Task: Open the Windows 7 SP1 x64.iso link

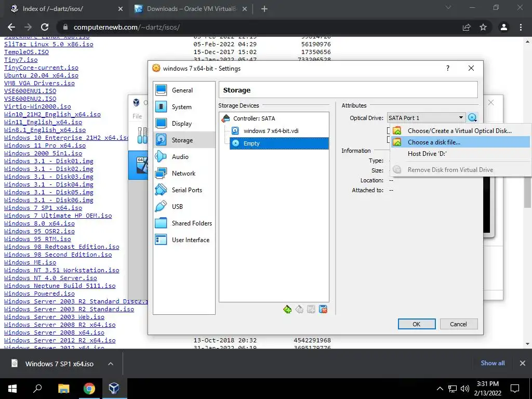Action: 43,208
